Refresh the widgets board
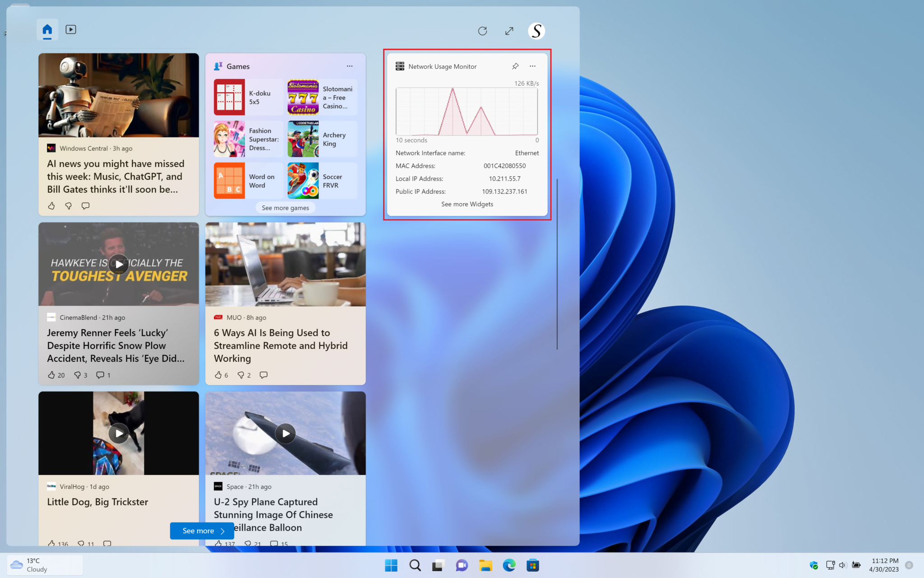 point(482,31)
